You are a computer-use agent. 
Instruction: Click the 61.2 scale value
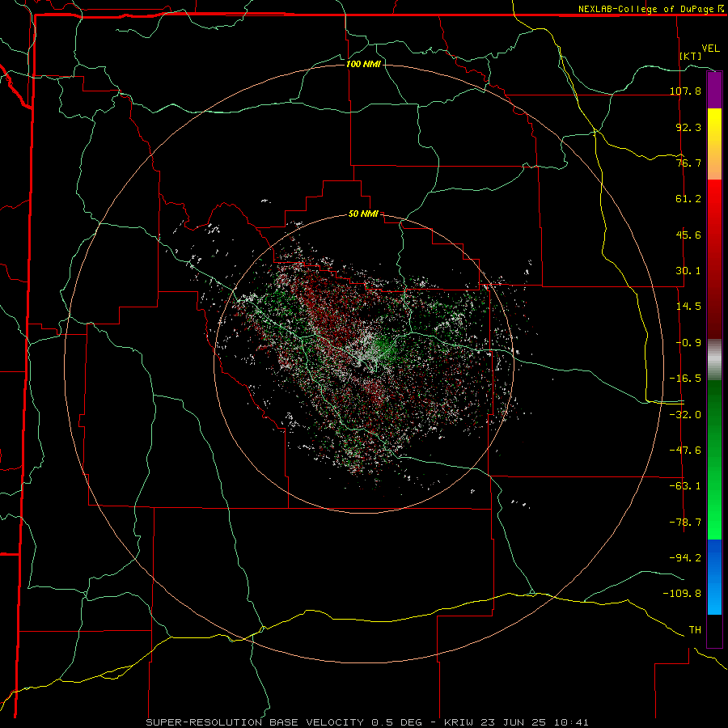coord(688,199)
